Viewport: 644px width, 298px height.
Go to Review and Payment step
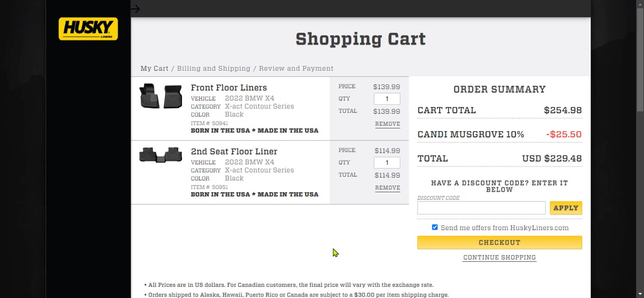click(x=296, y=69)
